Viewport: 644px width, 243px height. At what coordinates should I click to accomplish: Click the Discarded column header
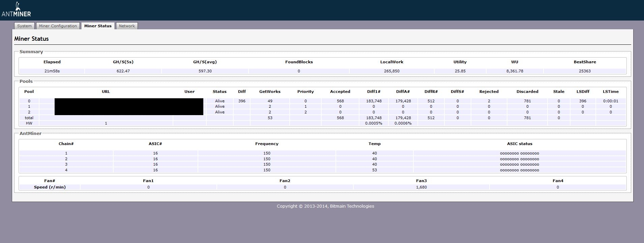coord(527,92)
